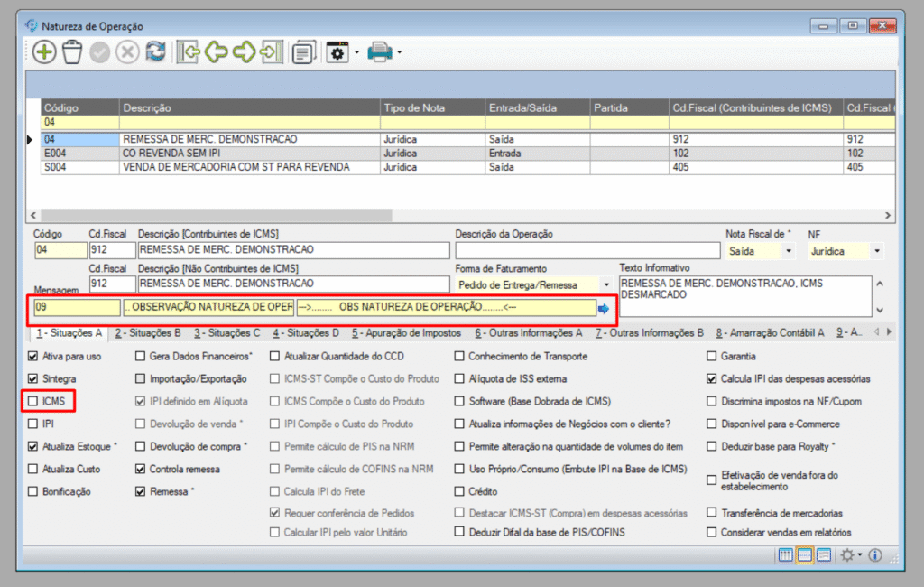
Task: Open the 5 - Apuração de Impostos tab
Action: tap(406, 333)
